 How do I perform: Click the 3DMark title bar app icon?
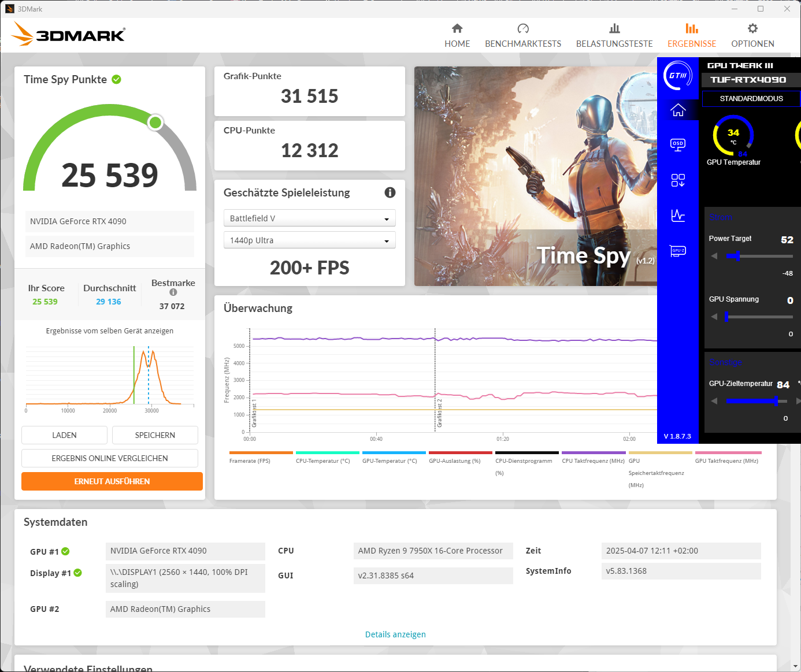[9, 9]
